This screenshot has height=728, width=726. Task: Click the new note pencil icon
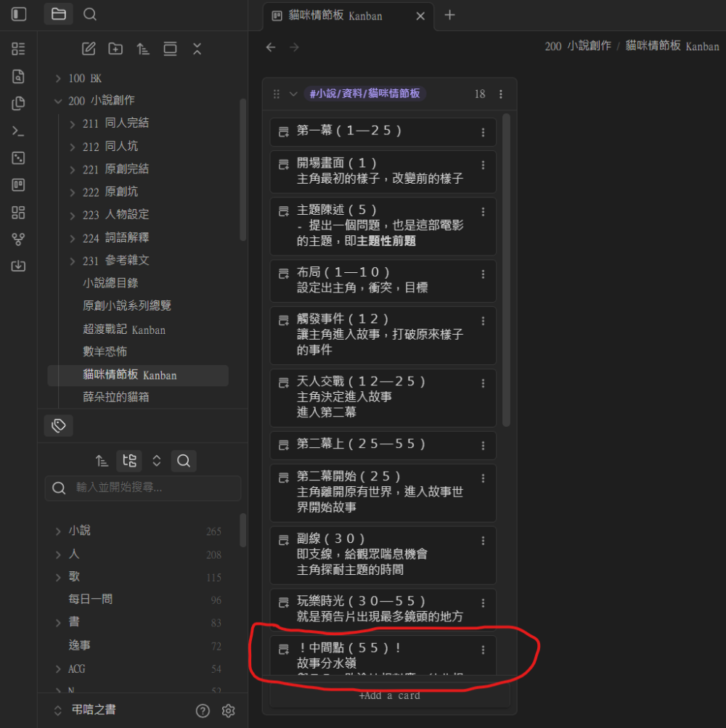89,49
